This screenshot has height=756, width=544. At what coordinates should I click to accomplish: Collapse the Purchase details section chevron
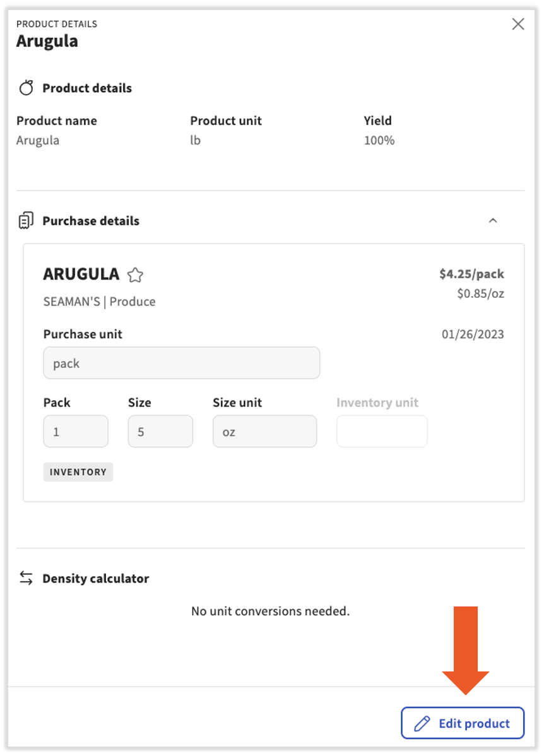click(x=494, y=221)
